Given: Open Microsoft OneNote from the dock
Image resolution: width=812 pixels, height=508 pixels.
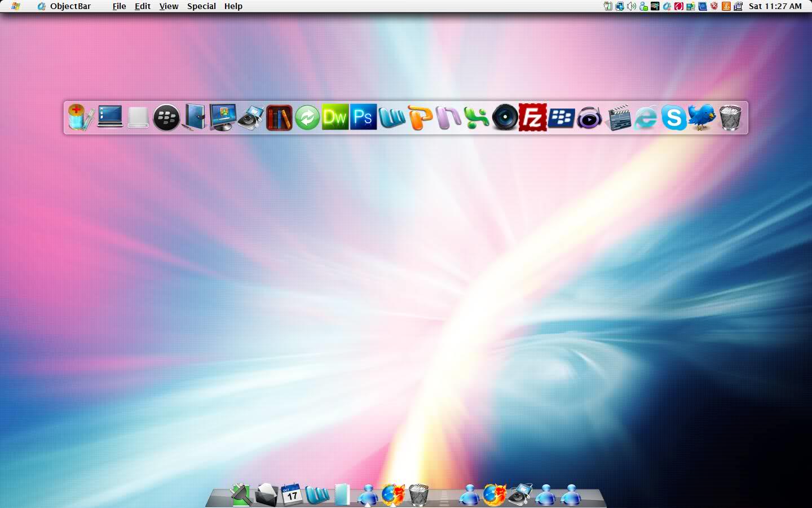Looking at the screenshot, I should click(448, 117).
